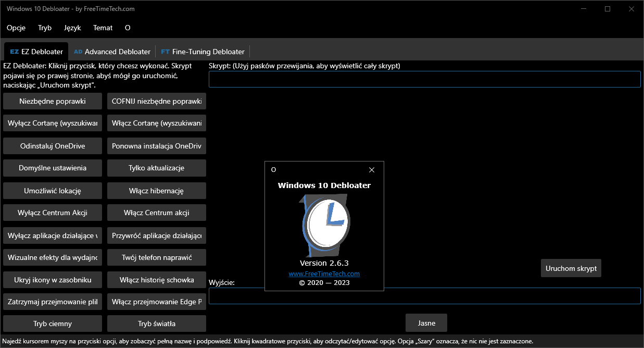Maximize the Windows 10 Debloater window
Image resolution: width=644 pixels, height=348 pixels.
[608, 9]
